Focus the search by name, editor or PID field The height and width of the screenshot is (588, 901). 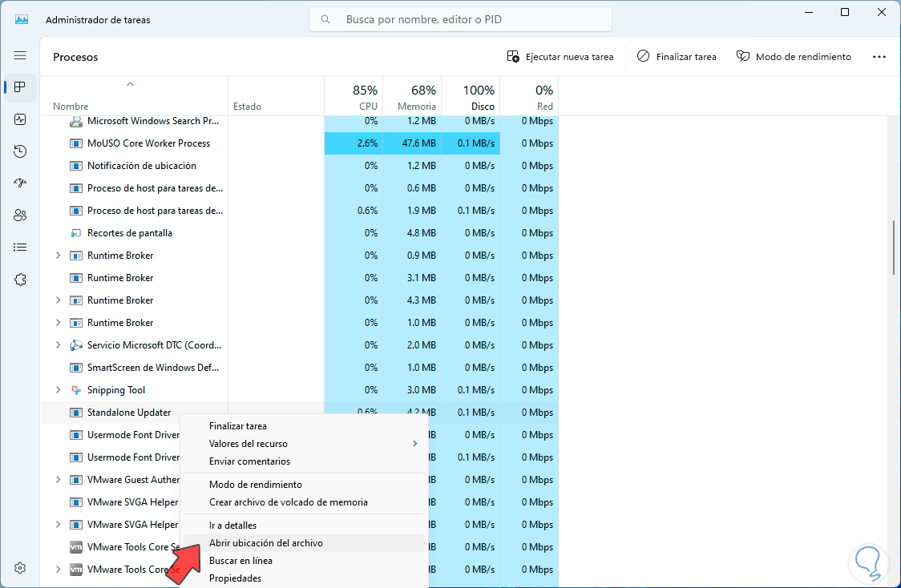pyautogui.click(x=460, y=19)
